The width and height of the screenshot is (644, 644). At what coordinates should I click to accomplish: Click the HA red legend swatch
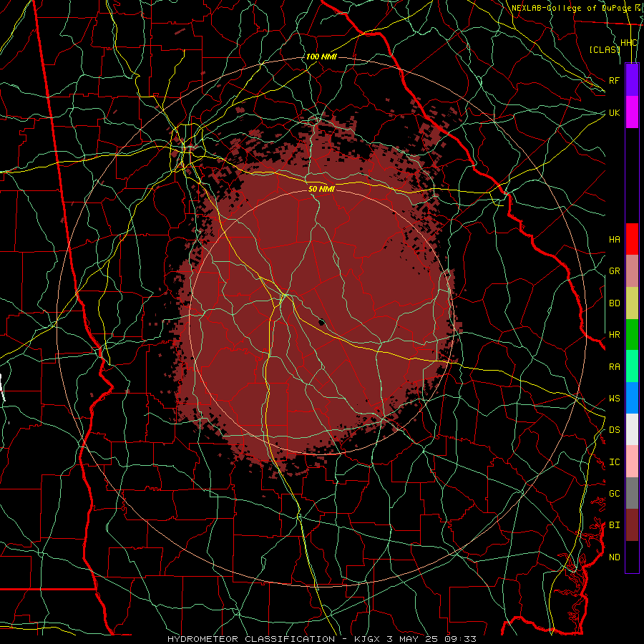click(632, 239)
